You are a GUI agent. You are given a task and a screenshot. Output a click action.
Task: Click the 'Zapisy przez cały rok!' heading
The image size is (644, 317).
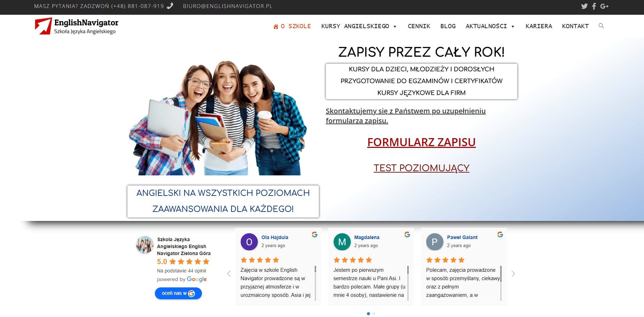[x=422, y=52]
